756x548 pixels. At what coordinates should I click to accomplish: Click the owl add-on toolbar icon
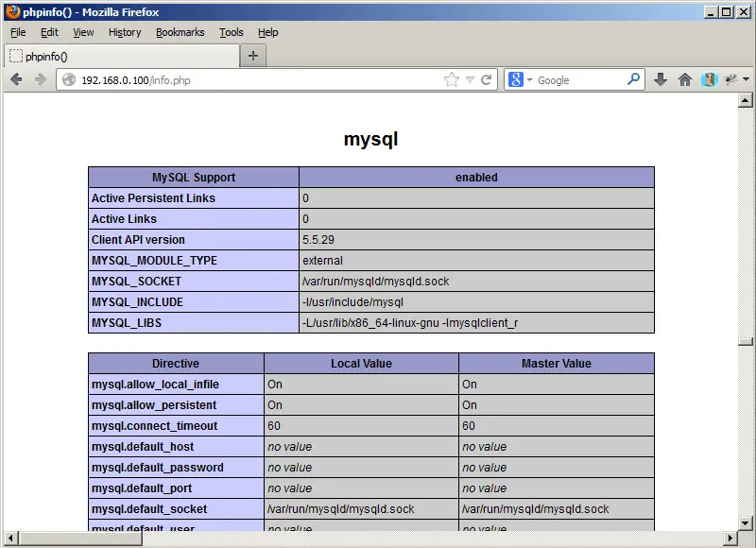click(710, 79)
